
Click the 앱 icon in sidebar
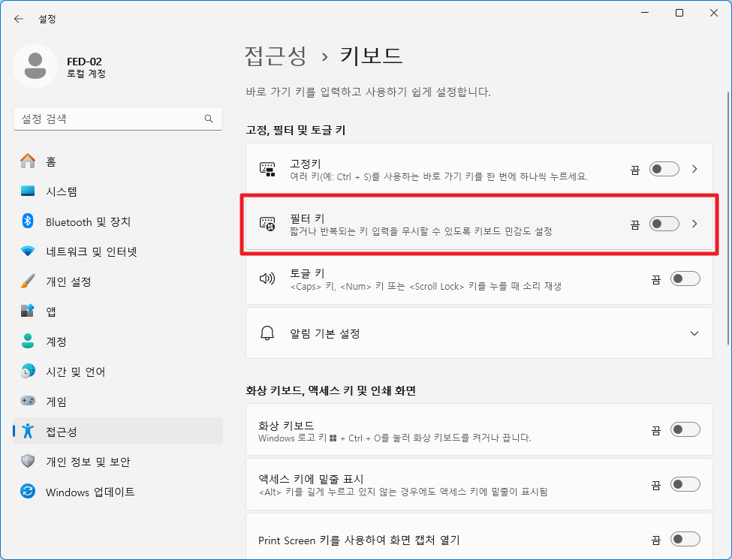[x=28, y=311]
